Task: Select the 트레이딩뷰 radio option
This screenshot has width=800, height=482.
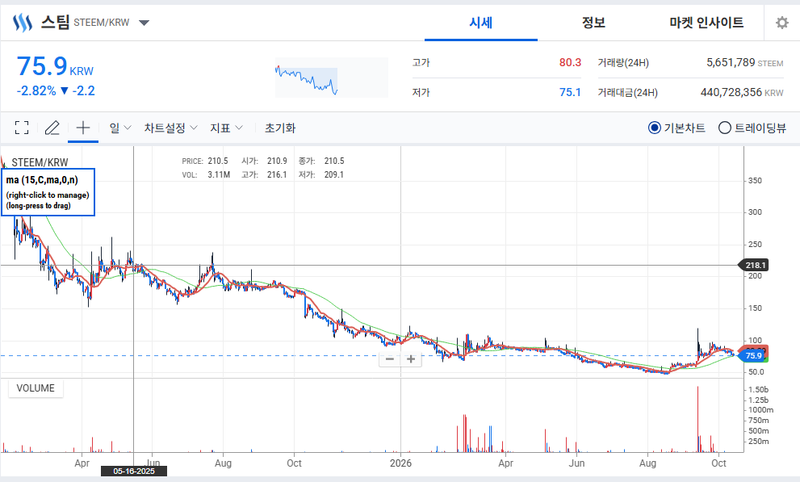Action: click(752, 128)
